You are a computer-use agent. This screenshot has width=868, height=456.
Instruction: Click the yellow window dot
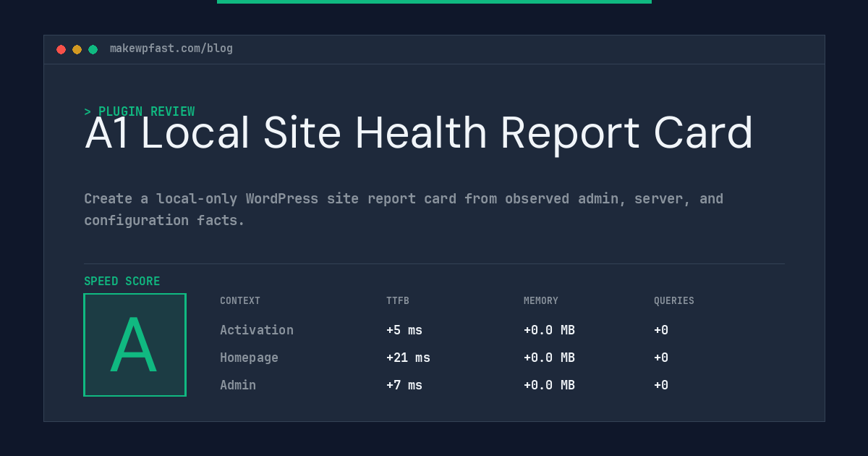click(77, 49)
